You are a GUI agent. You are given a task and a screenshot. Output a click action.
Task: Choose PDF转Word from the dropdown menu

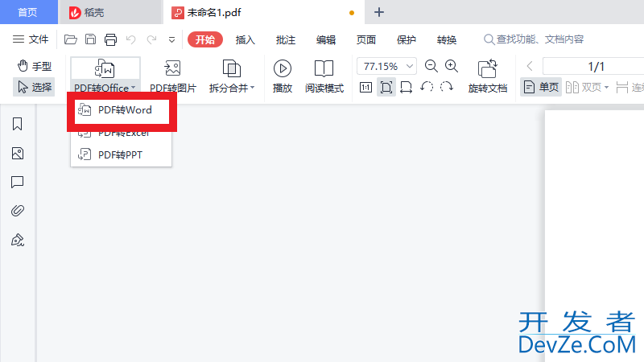pos(122,110)
